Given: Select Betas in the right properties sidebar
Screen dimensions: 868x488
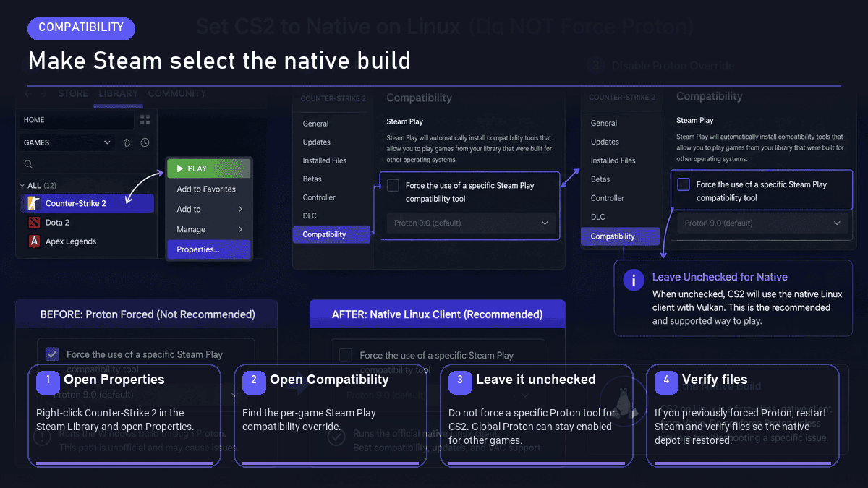Looking at the screenshot, I should [x=600, y=179].
